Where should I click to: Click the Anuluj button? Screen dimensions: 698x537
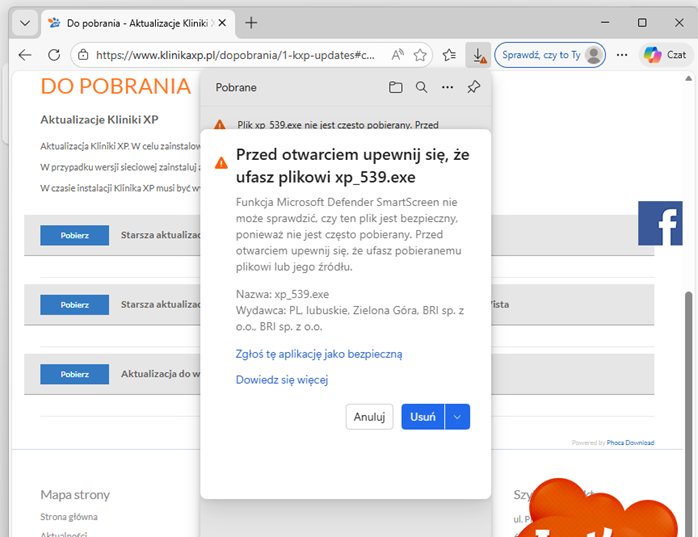coord(369,417)
